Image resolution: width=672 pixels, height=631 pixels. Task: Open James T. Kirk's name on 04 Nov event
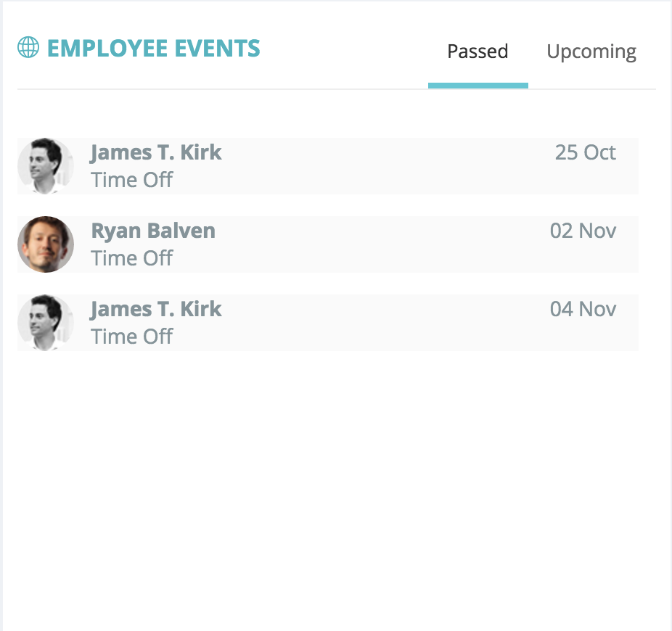click(156, 309)
